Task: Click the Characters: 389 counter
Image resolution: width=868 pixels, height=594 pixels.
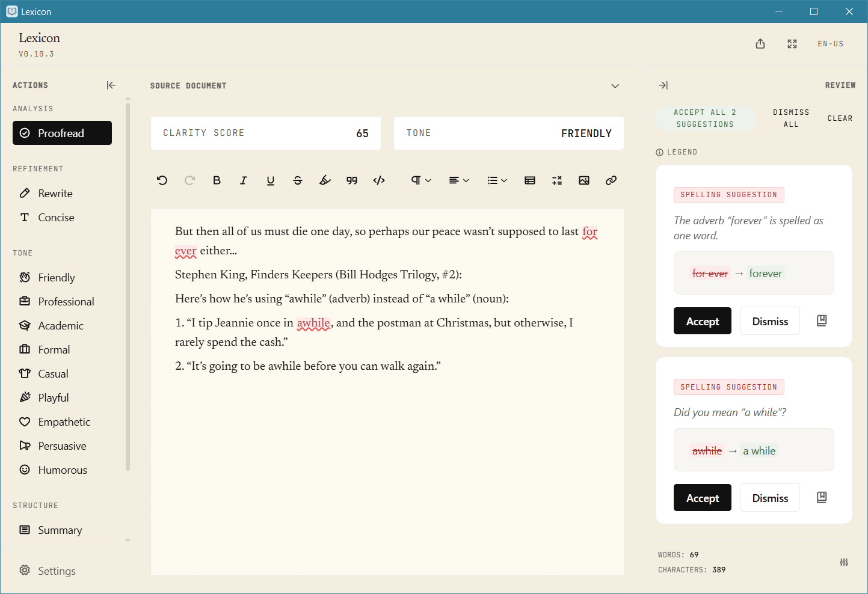Action: click(692, 569)
